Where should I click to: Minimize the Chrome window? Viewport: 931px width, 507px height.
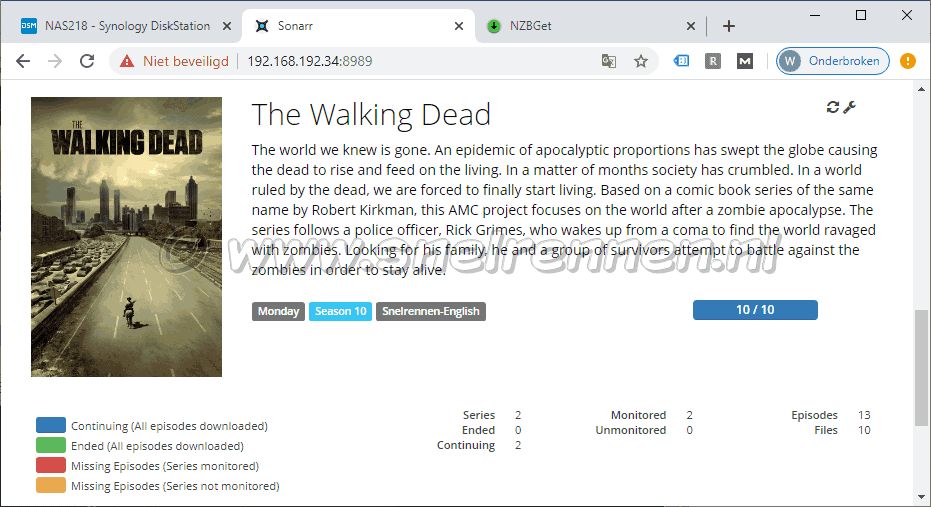(x=815, y=15)
